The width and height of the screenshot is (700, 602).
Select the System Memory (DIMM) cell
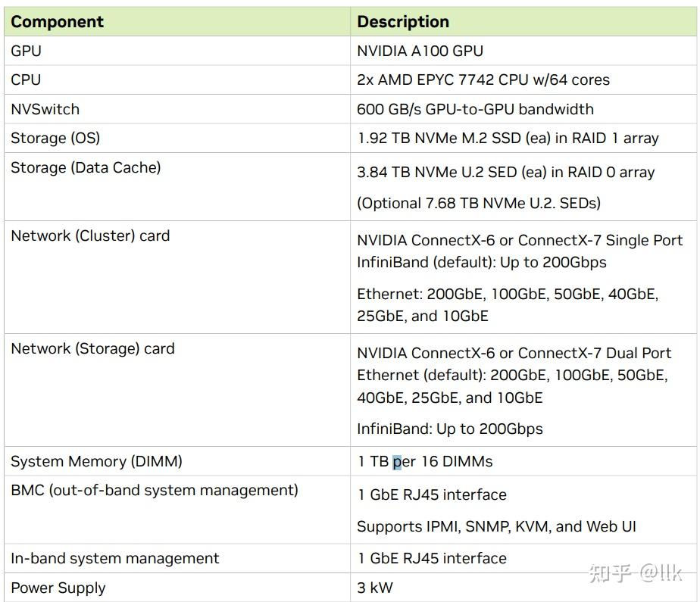point(177,461)
